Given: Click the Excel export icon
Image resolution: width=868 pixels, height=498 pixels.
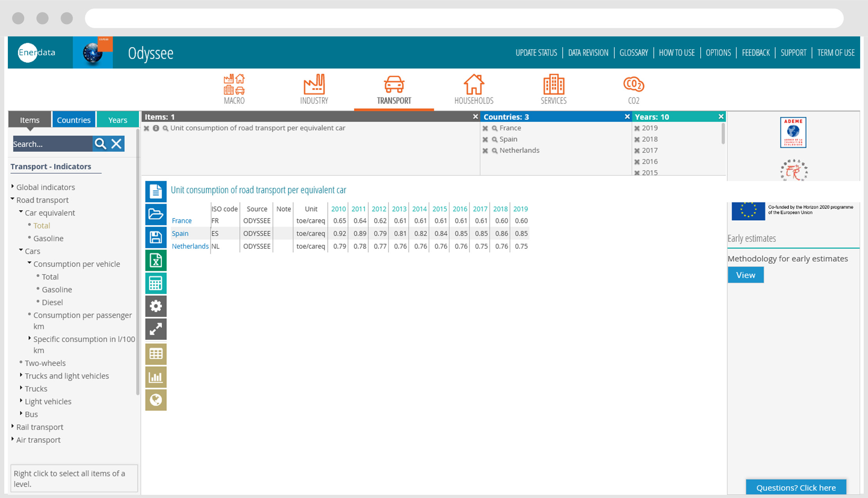Looking at the screenshot, I should 156,260.
